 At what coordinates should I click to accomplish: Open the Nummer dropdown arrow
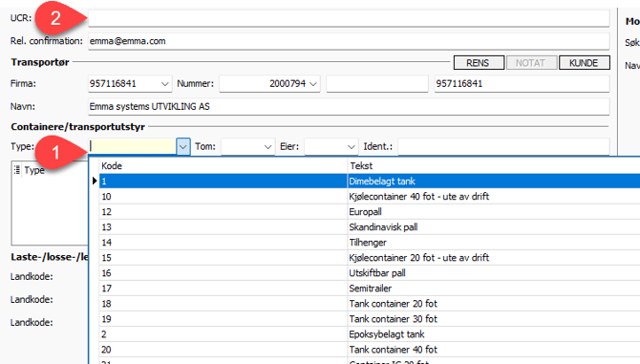[313, 84]
